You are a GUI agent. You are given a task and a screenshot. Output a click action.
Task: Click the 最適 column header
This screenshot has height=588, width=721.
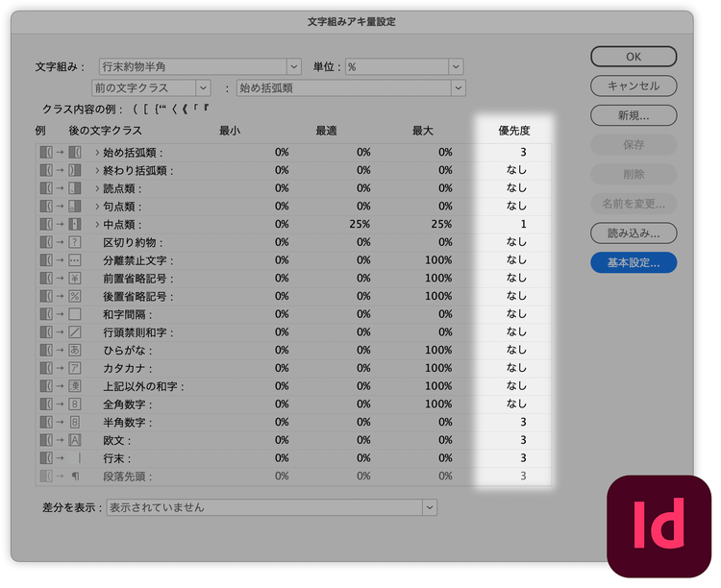pyautogui.click(x=327, y=131)
